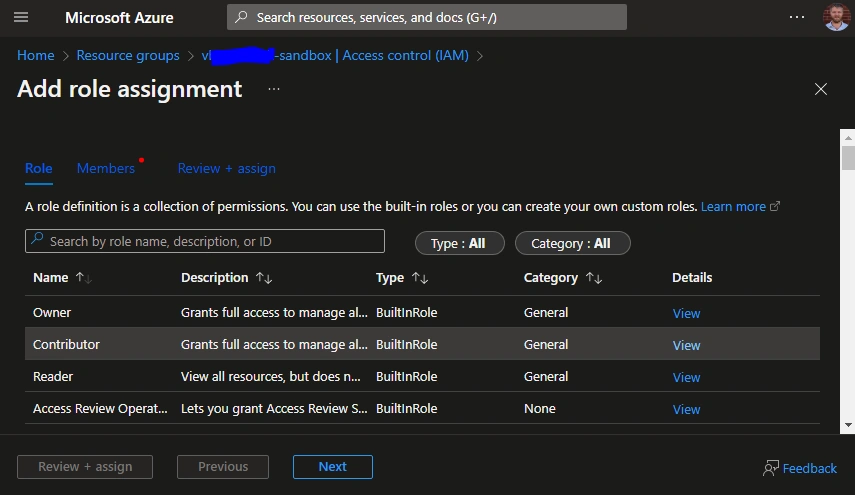Select the Contributor role row

click(422, 344)
